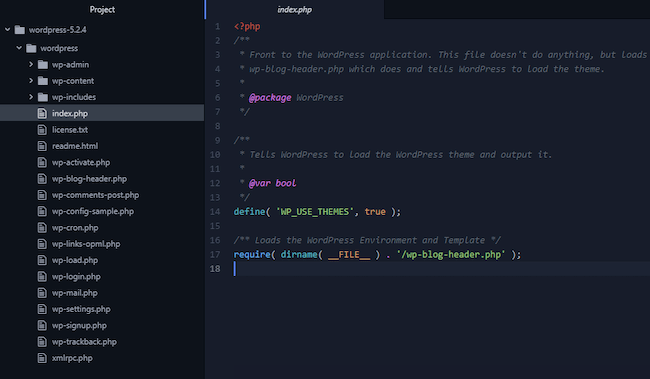Open wp-blog-header.php in the tree

[89, 179]
